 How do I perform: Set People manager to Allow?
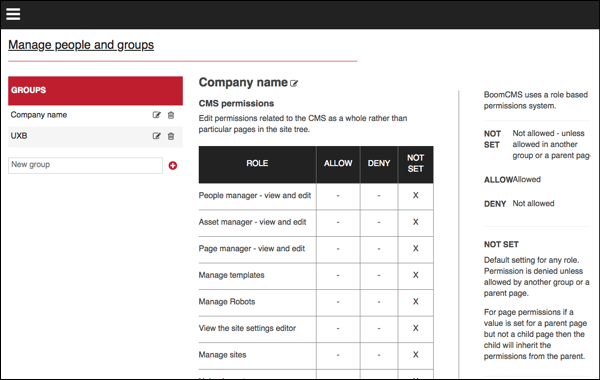tap(338, 196)
